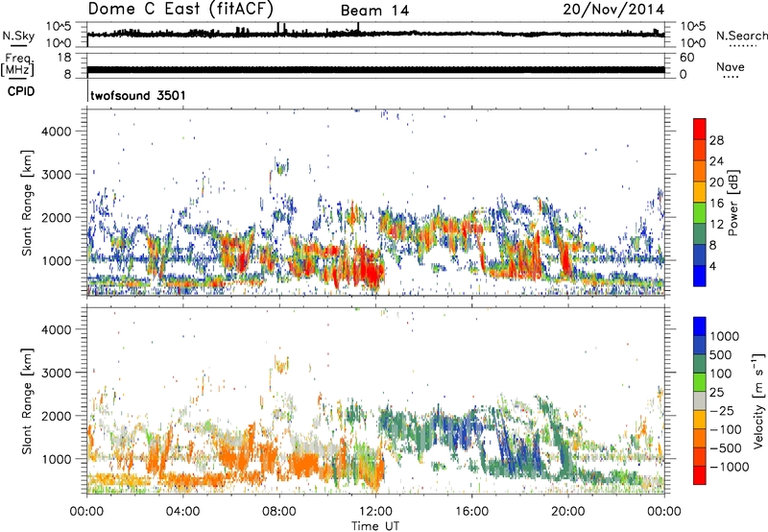The height and width of the screenshot is (532, 768).
Task: Click the date '20/Nov/2014'
Action: tap(613, 9)
